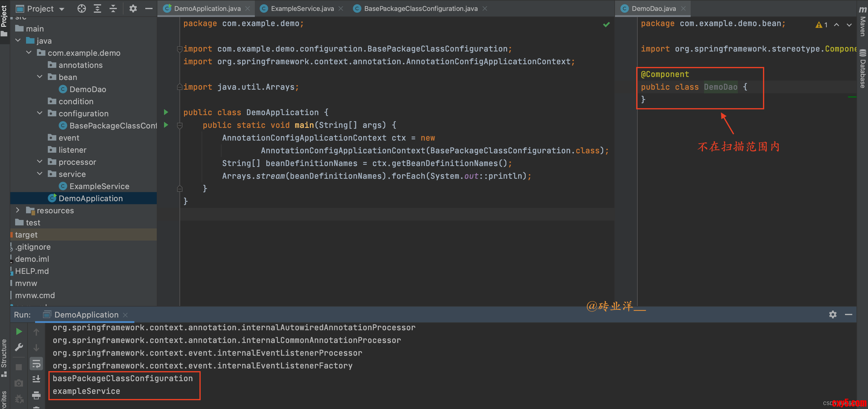The width and height of the screenshot is (868, 409).
Task: Click Expand All in Project toolbar
Action: pos(97,8)
